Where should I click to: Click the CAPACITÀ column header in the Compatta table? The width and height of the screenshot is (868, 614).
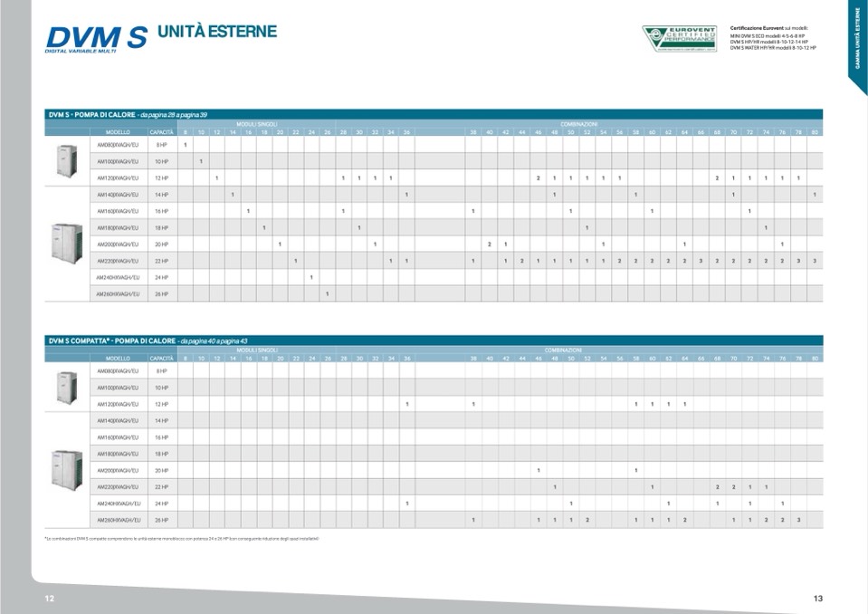162,358
